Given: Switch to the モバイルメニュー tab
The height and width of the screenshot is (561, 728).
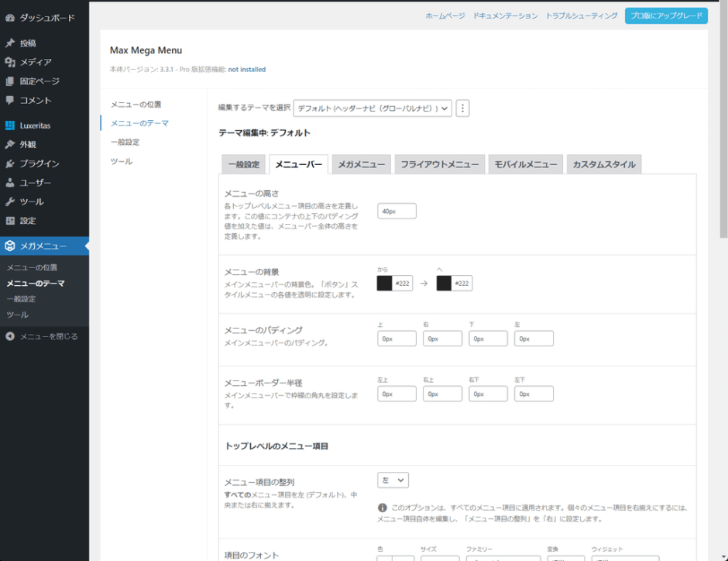Looking at the screenshot, I should pos(526,164).
